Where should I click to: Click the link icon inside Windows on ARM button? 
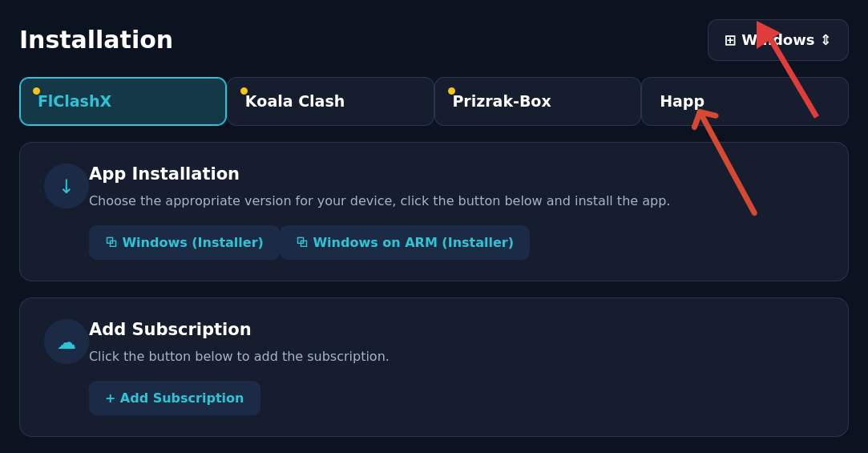click(x=302, y=243)
